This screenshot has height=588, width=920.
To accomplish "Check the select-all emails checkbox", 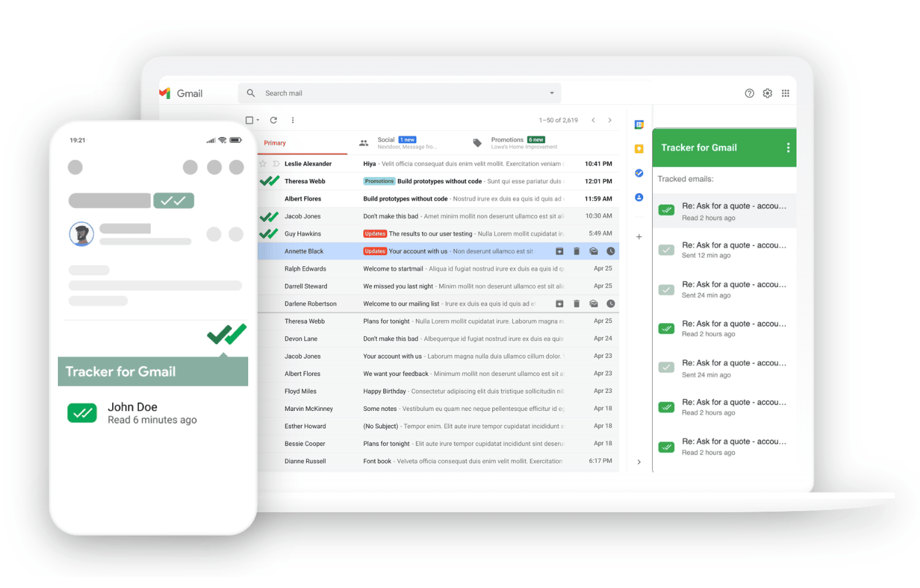I will click(249, 120).
